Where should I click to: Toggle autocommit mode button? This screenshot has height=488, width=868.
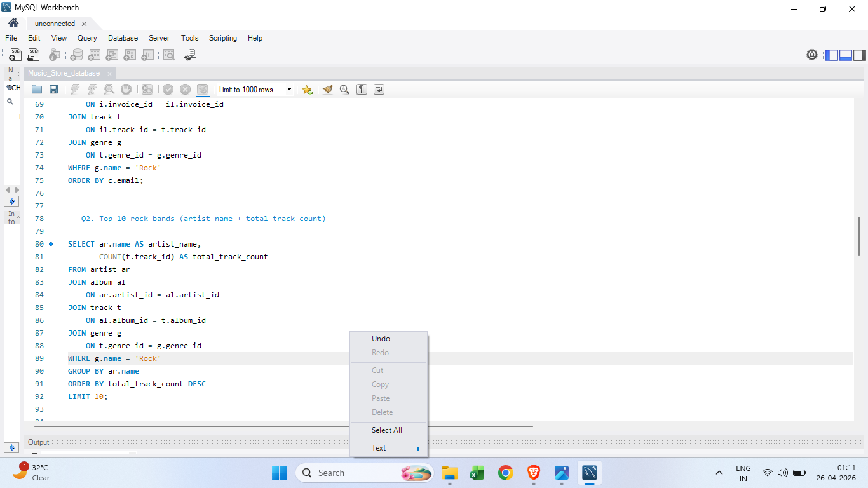click(203, 90)
